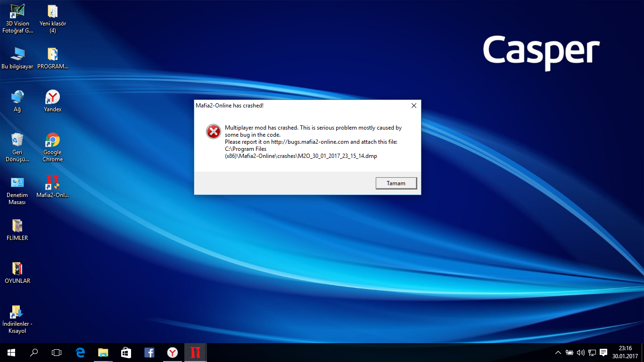Launch Microsoft Edge from the taskbar

point(80,353)
